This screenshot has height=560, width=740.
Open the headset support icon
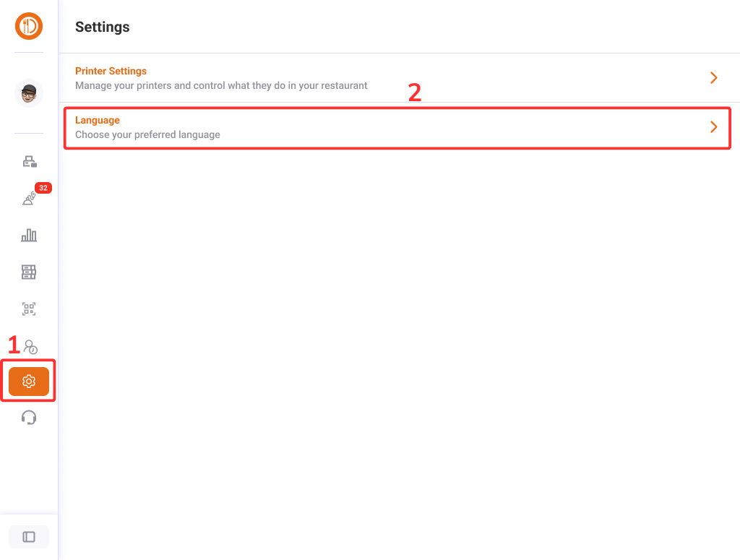(x=29, y=418)
